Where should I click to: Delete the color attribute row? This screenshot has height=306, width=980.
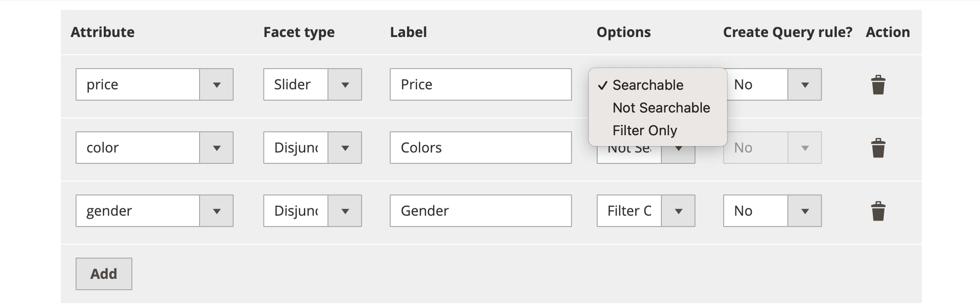(x=879, y=147)
